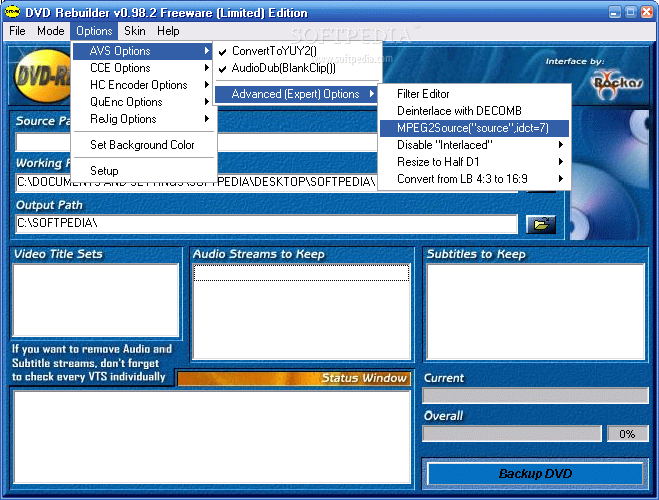Expand ReJig Options submenu
Viewport: 659px width, 500px height.
pyautogui.click(x=143, y=119)
